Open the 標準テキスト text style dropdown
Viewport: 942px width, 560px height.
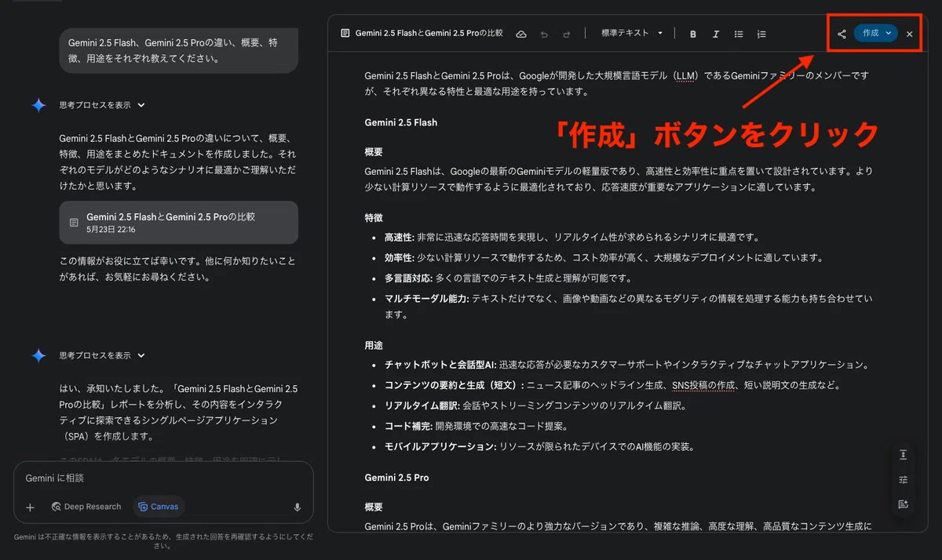632,34
